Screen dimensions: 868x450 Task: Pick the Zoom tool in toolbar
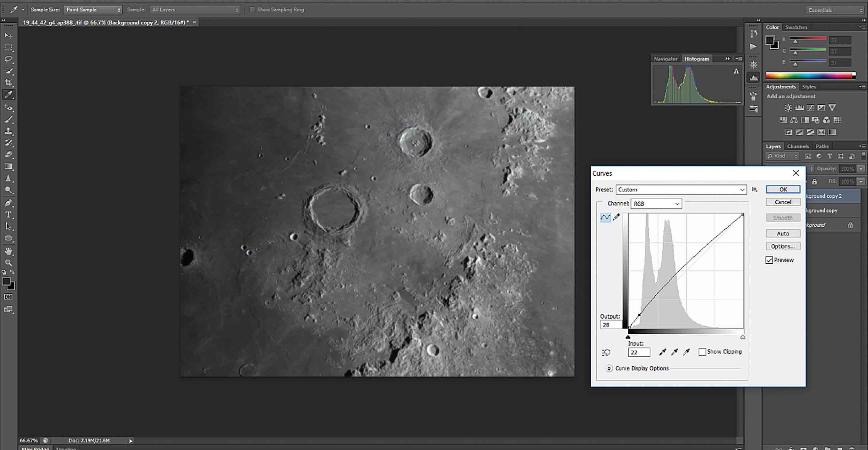tap(9, 263)
